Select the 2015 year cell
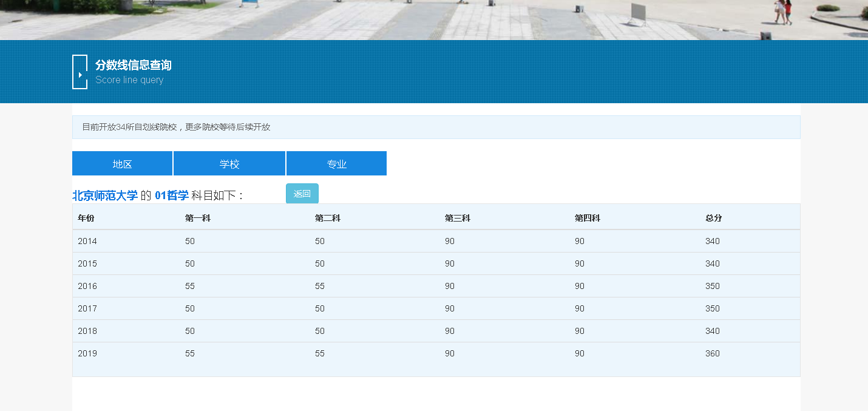The height and width of the screenshot is (411, 868). [x=87, y=263]
